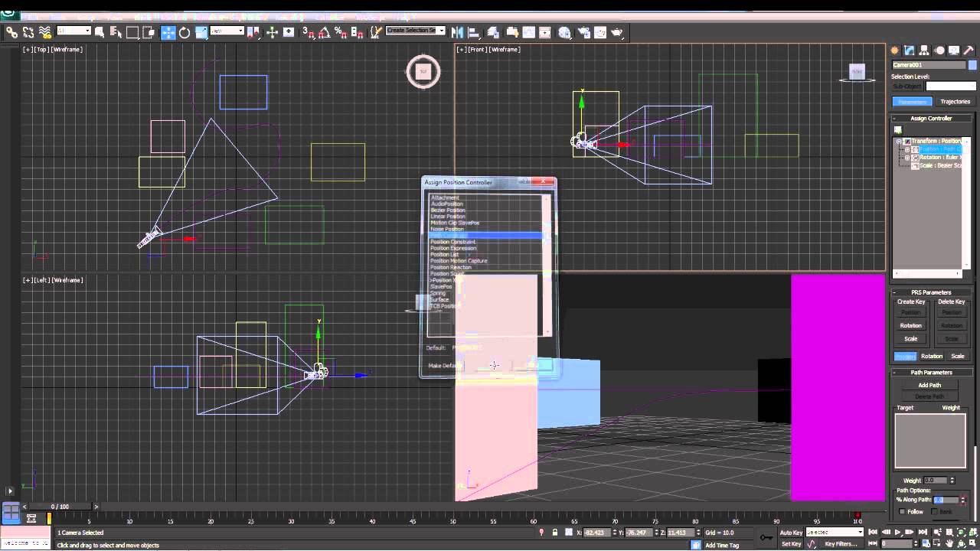Screen dimensions: 980x551
Task: Expand the Rotation track in controller tree
Action: (907, 158)
